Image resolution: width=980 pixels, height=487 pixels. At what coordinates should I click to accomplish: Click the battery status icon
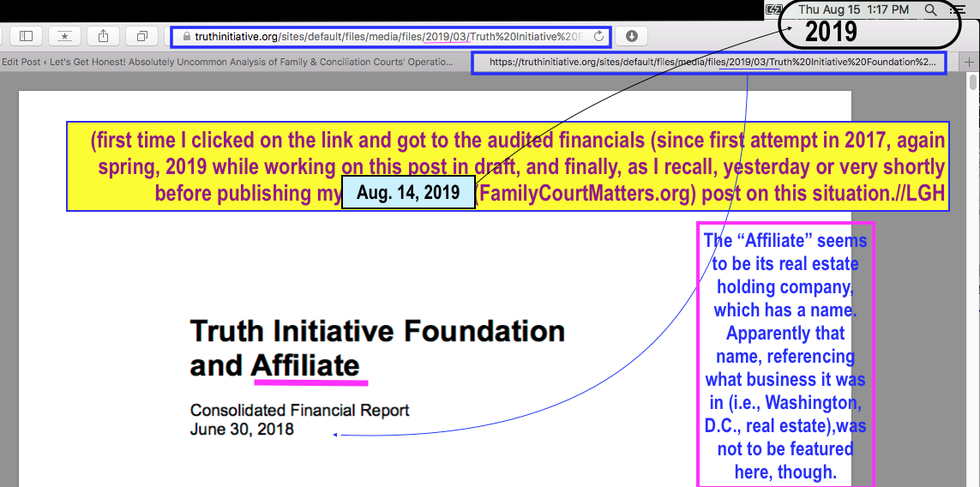pyautogui.click(x=774, y=9)
